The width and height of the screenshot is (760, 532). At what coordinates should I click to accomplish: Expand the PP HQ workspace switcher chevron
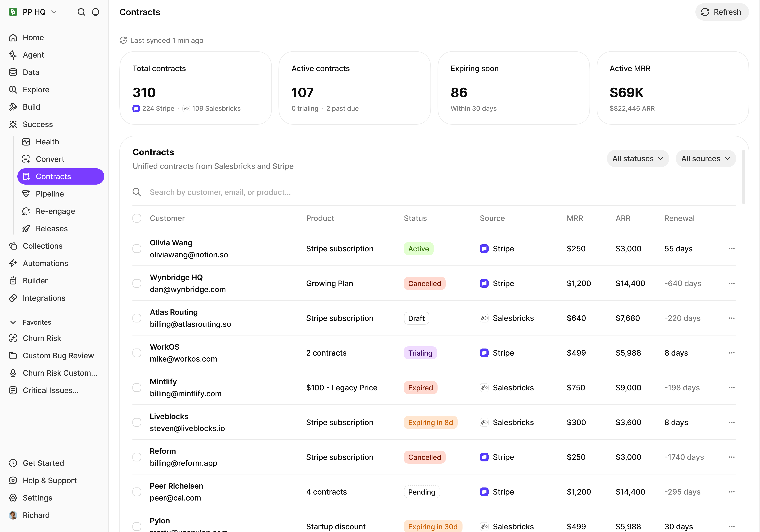[x=54, y=12]
